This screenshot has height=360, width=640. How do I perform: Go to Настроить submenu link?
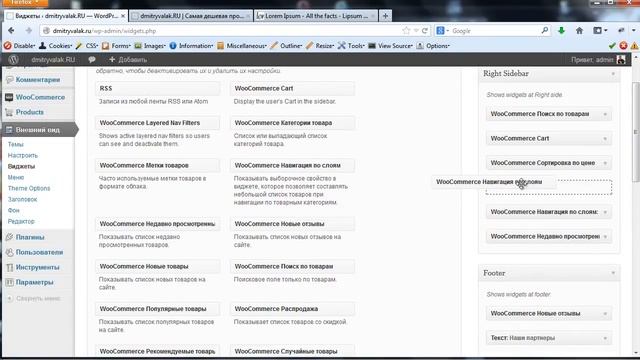point(23,155)
